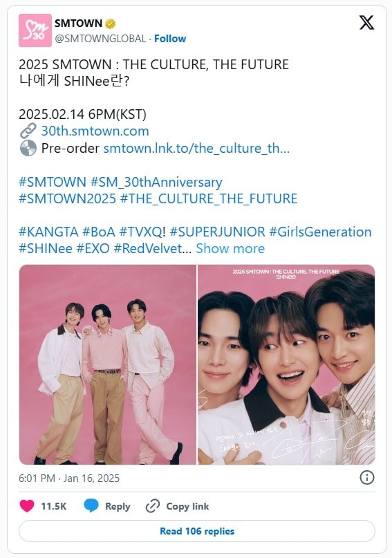
Task: Click the #SM_30thAnniversary hashtag
Action: tap(156, 183)
